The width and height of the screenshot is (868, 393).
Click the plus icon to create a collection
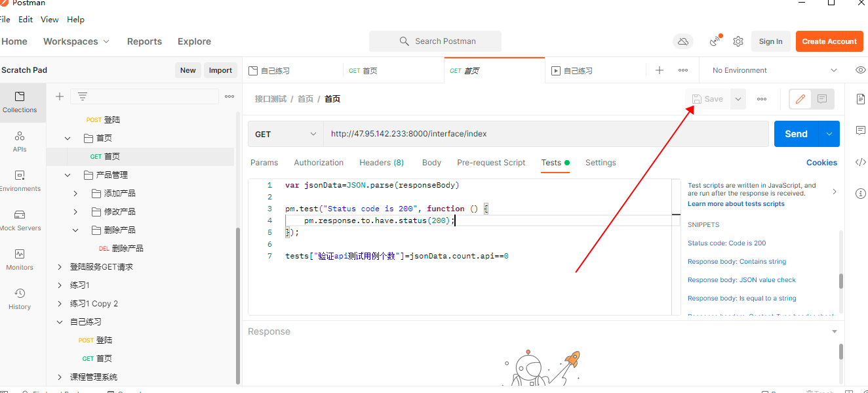pos(60,96)
